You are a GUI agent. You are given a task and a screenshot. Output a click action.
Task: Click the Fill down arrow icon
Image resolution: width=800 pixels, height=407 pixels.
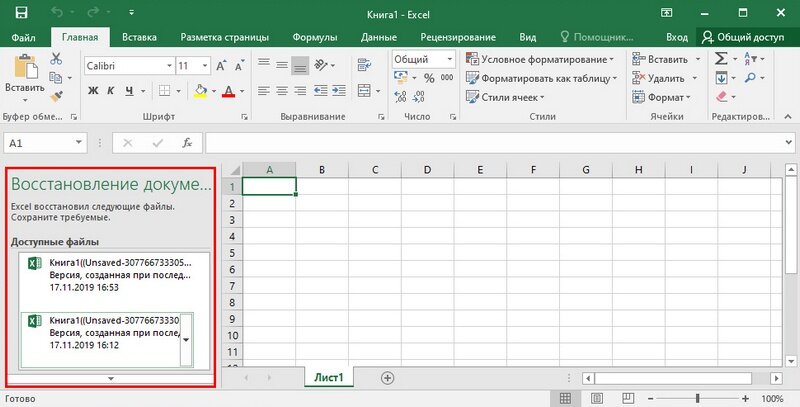click(x=721, y=78)
